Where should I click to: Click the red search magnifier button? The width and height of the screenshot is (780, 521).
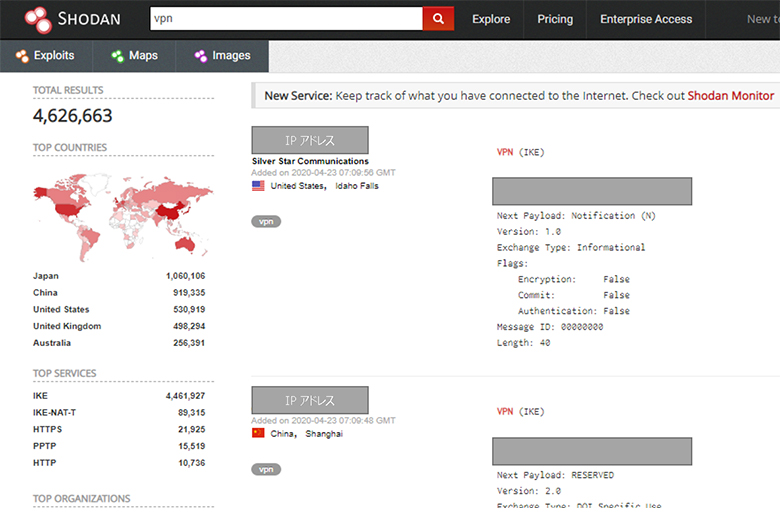[438, 19]
